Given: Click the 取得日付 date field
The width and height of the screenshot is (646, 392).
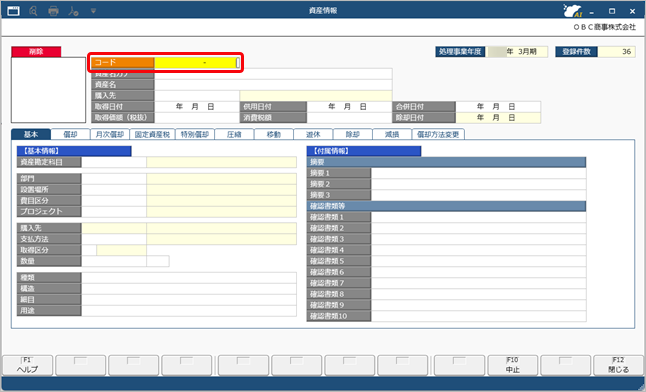Looking at the screenshot, I should point(197,106).
